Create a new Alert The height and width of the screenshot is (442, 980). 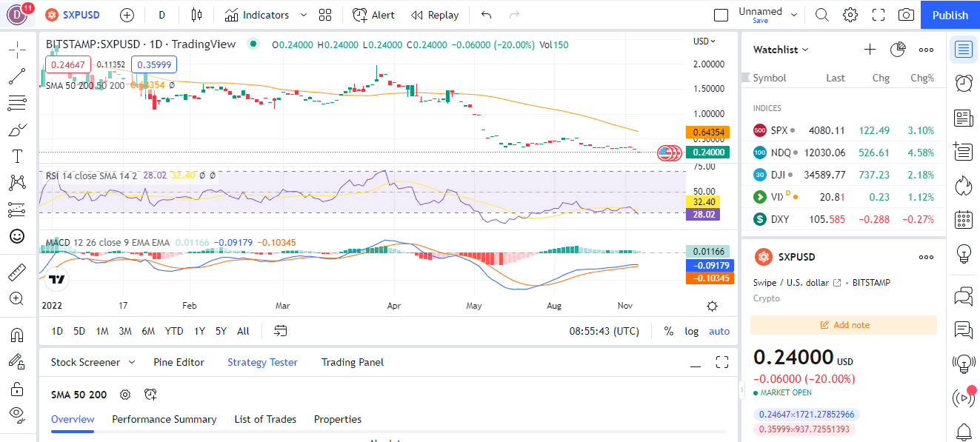373,15
